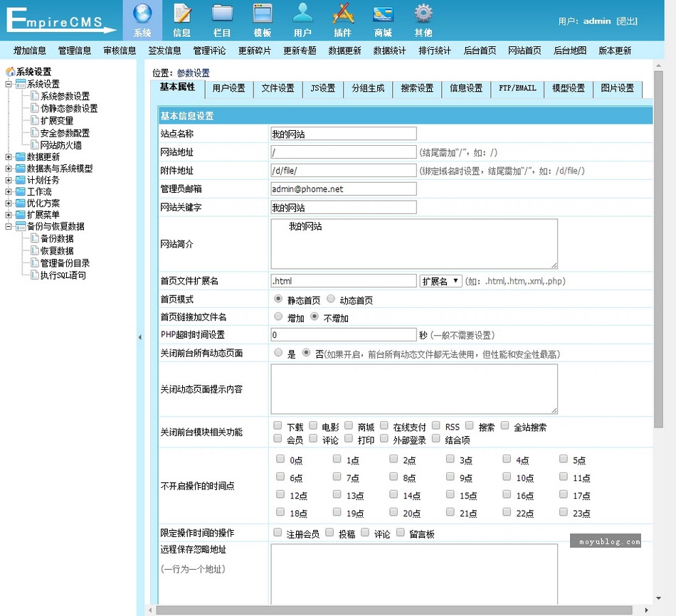The height and width of the screenshot is (616, 676).
Task: Click the page icon beside 备份数据
Action: point(35,238)
